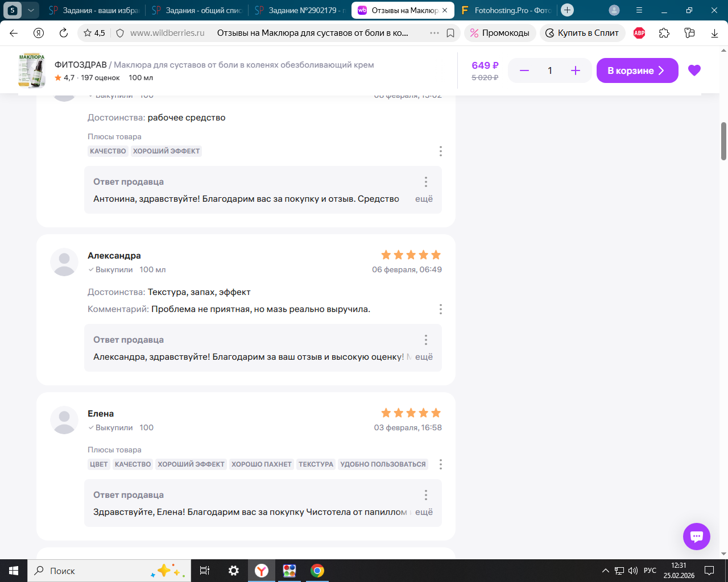The width and height of the screenshot is (728, 582).
Task: Click Elena's five-star rating
Action: [411, 413]
